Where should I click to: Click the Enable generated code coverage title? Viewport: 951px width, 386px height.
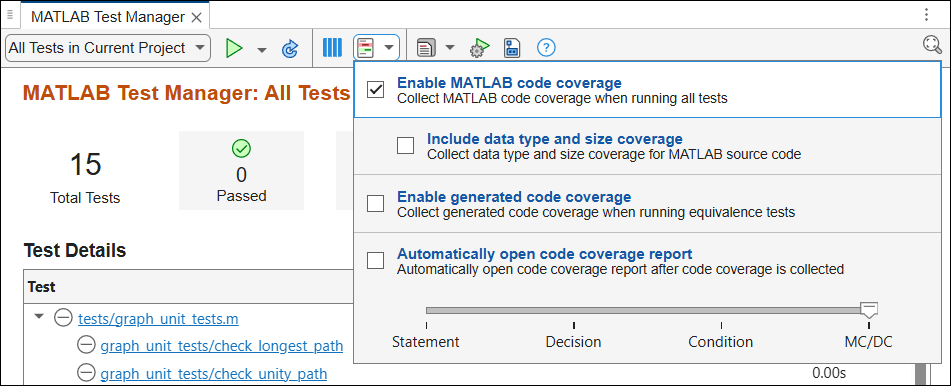point(514,197)
